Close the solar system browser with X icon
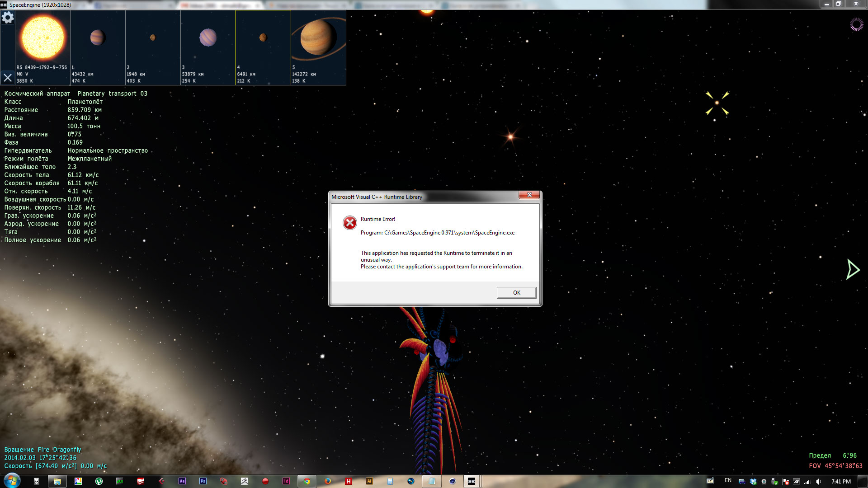This screenshot has width=868, height=488. (x=8, y=78)
